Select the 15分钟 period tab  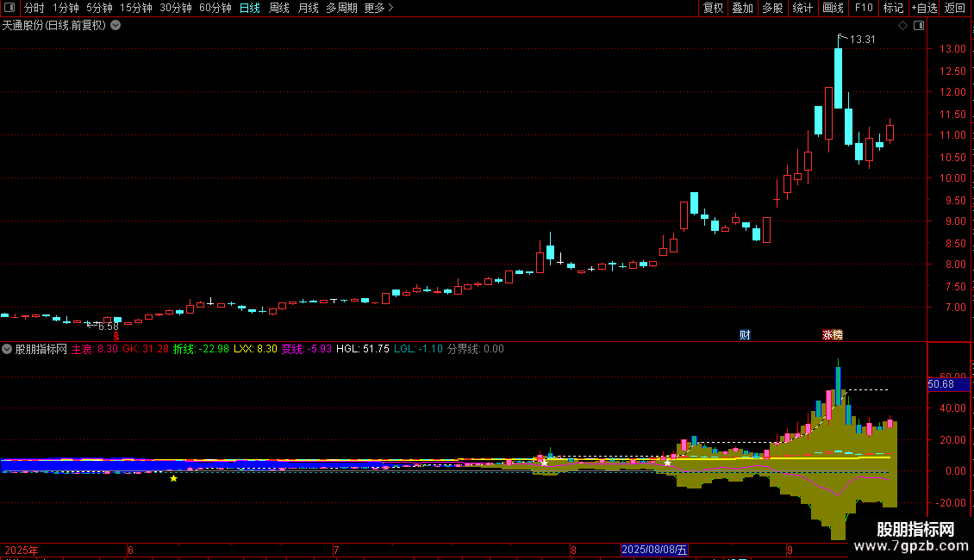point(136,8)
